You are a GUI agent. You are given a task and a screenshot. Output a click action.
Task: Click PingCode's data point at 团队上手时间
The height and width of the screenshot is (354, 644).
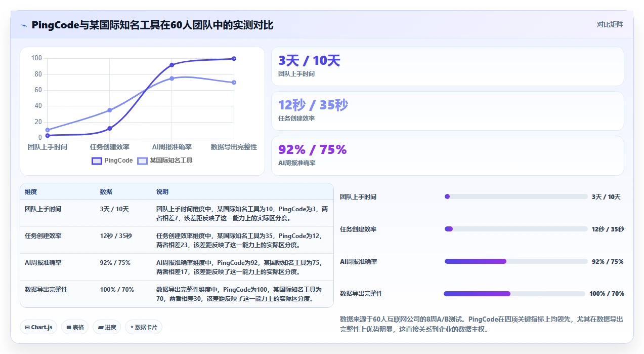48,135
